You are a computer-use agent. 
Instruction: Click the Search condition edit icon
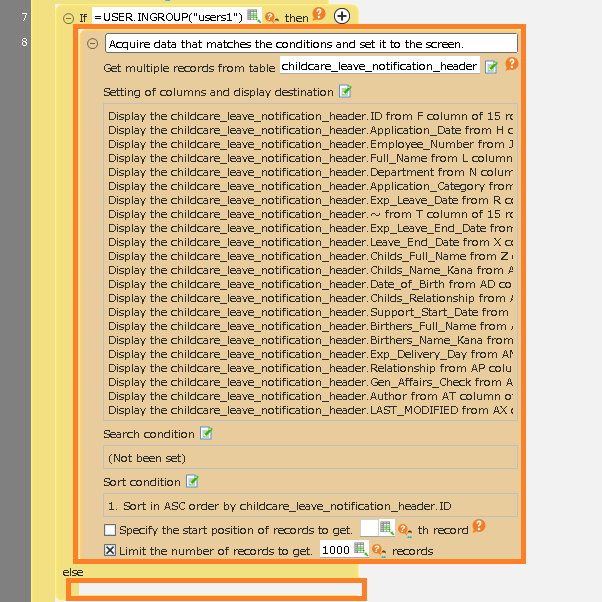click(x=206, y=433)
